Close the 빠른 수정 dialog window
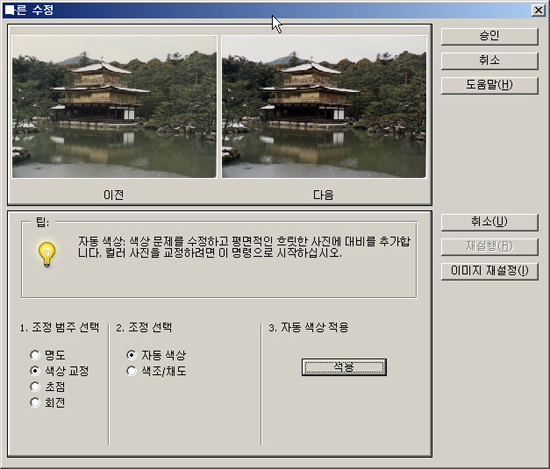Image resolution: width=550 pixels, height=469 pixels. pos(538,10)
